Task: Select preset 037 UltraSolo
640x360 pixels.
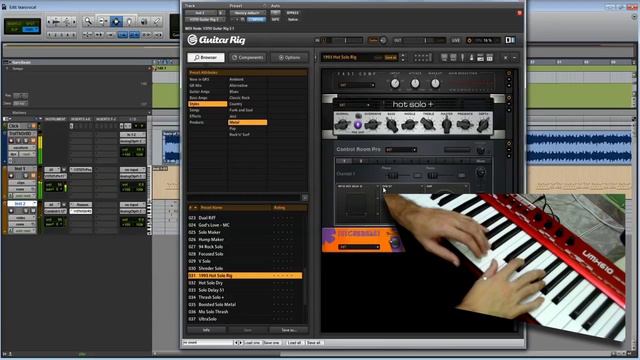Action: coord(245,319)
